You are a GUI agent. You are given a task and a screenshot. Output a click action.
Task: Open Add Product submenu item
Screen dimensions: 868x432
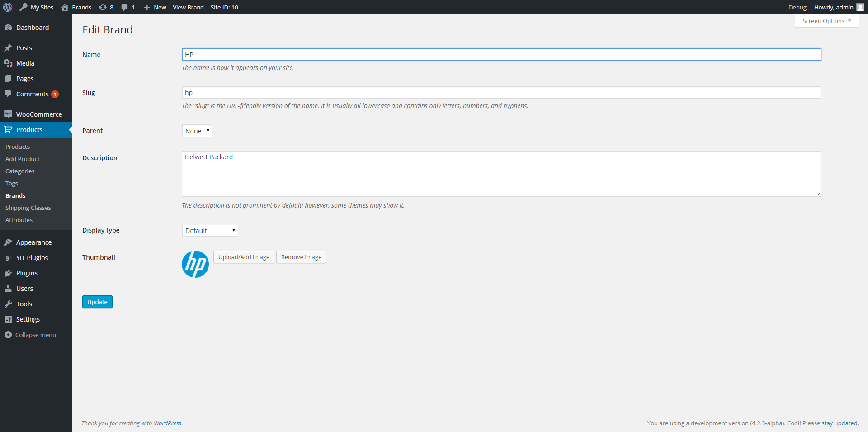(23, 159)
